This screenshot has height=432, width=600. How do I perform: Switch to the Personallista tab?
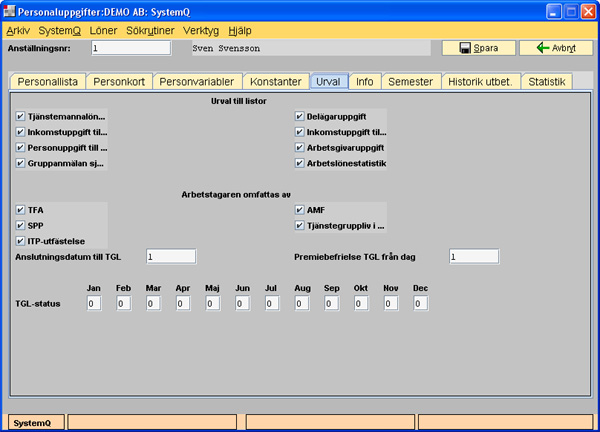click(x=47, y=82)
